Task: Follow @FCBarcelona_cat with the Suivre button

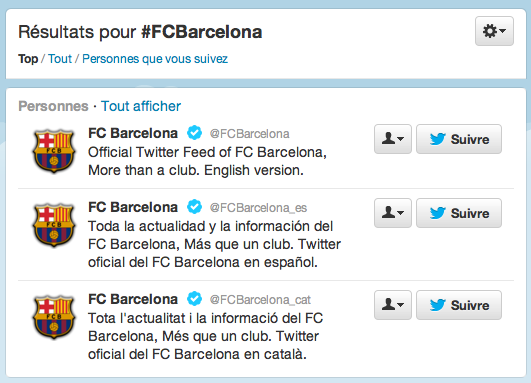Action: pos(459,305)
